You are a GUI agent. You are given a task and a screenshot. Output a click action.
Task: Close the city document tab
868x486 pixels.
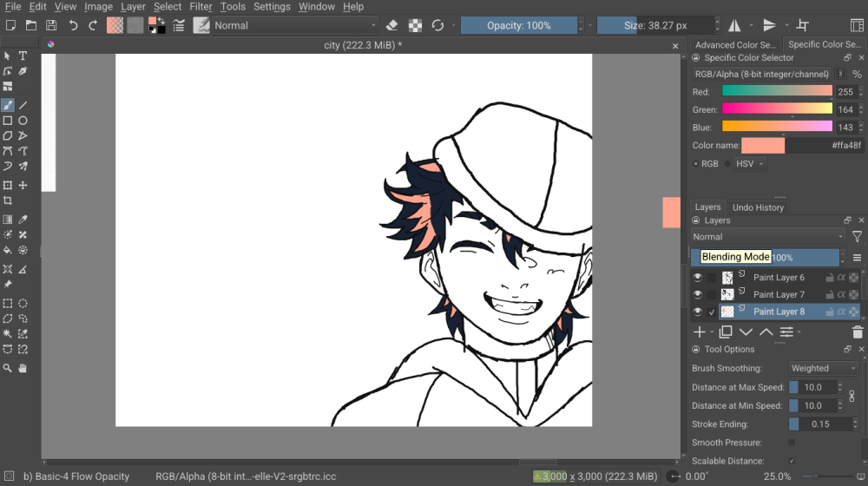pyautogui.click(x=675, y=46)
